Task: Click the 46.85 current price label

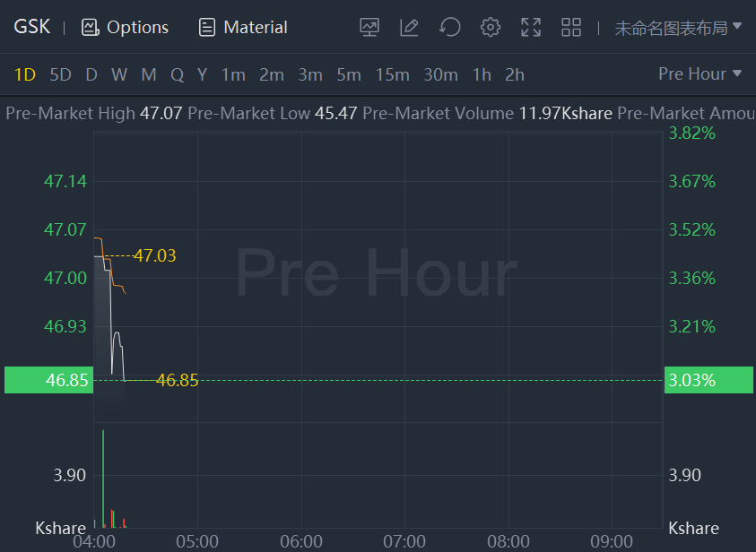Action: pyautogui.click(x=67, y=380)
